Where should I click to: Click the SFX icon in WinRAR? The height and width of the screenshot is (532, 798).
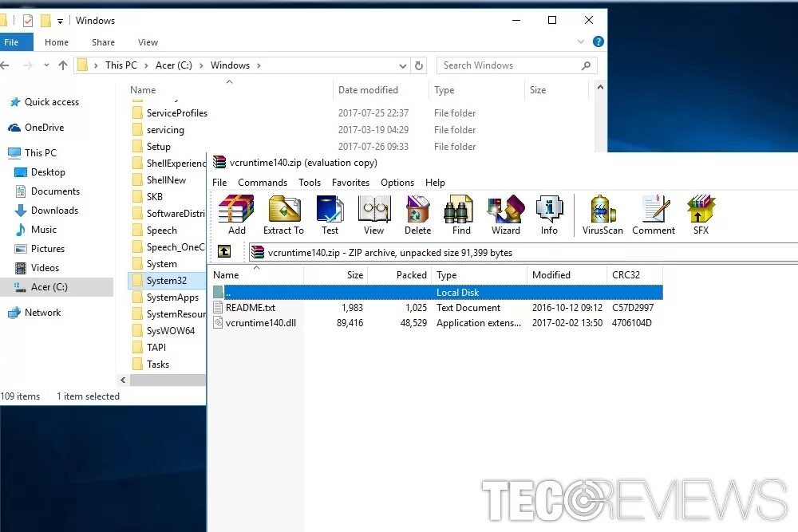click(x=701, y=215)
